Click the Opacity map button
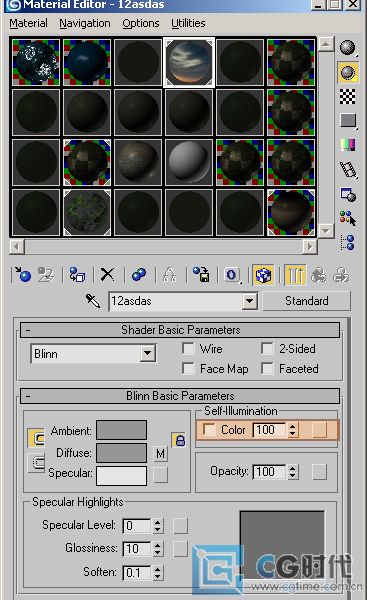This screenshot has width=367, height=600. (320, 471)
